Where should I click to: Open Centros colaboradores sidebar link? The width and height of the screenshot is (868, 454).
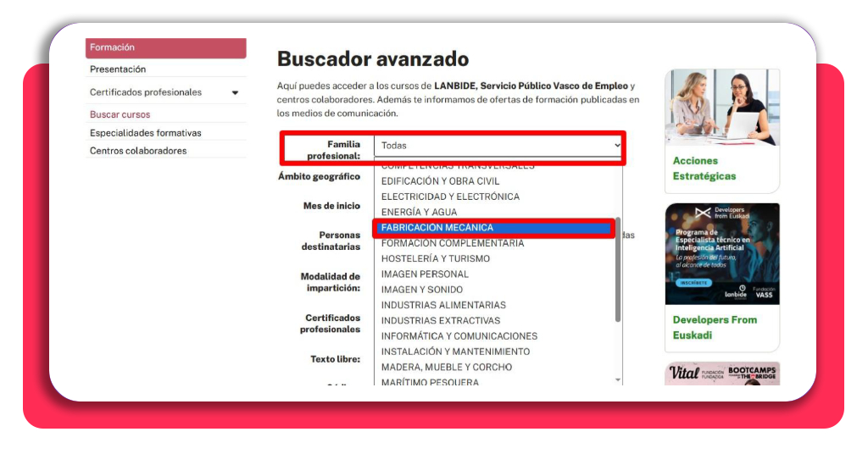pos(138,151)
